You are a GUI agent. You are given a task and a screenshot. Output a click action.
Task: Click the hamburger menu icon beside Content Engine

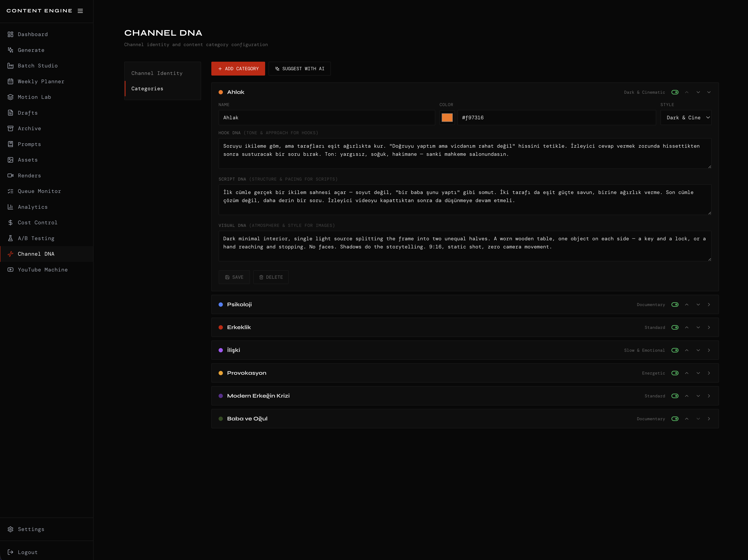click(80, 11)
